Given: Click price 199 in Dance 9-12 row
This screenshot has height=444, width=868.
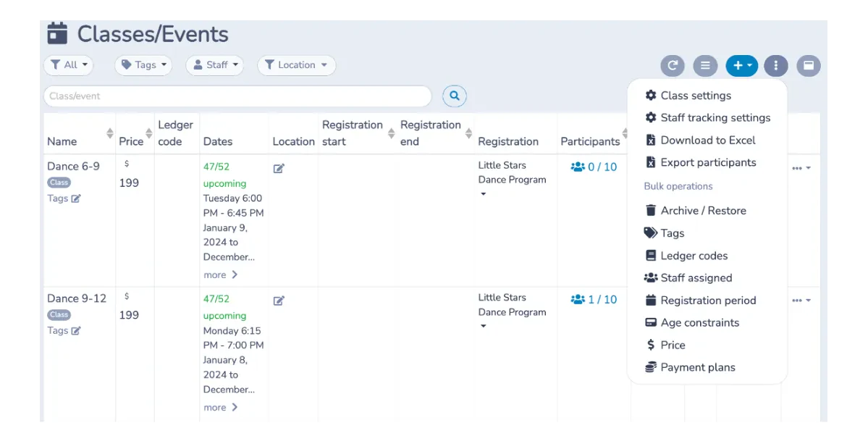Looking at the screenshot, I should (129, 315).
